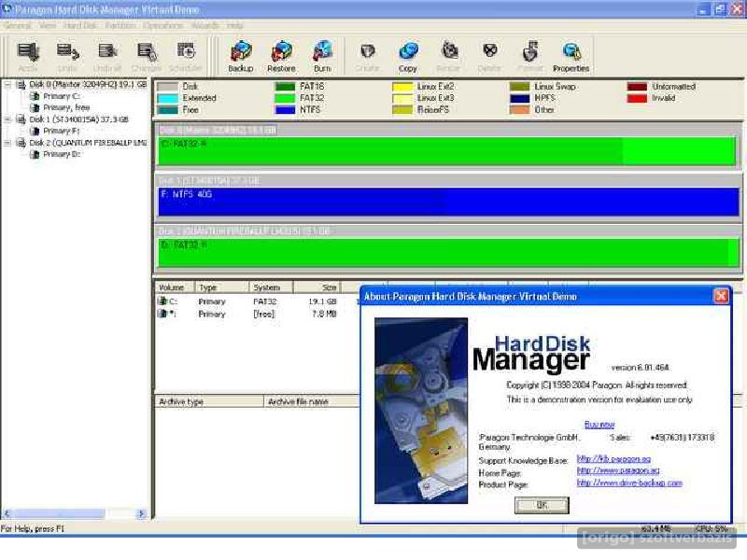The height and width of the screenshot is (560, 747).
Task: Open the View menu
Action: [x=48, y=26]
